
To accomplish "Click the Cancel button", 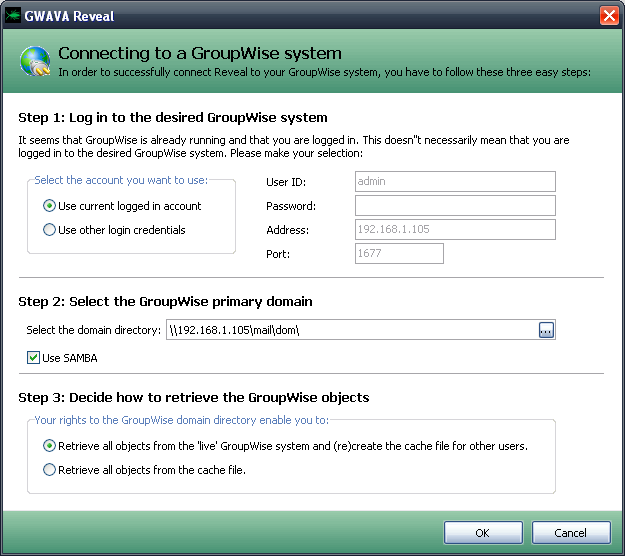I will [571, 533].
